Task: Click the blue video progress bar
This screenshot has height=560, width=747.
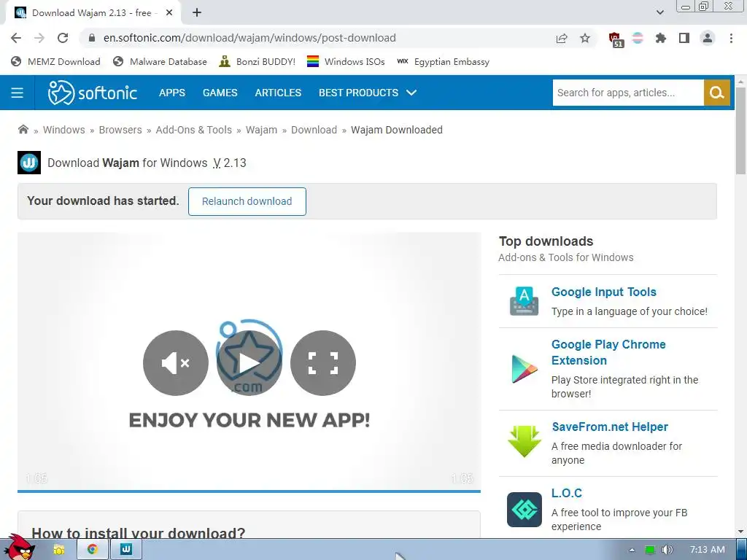Action: 249,491
